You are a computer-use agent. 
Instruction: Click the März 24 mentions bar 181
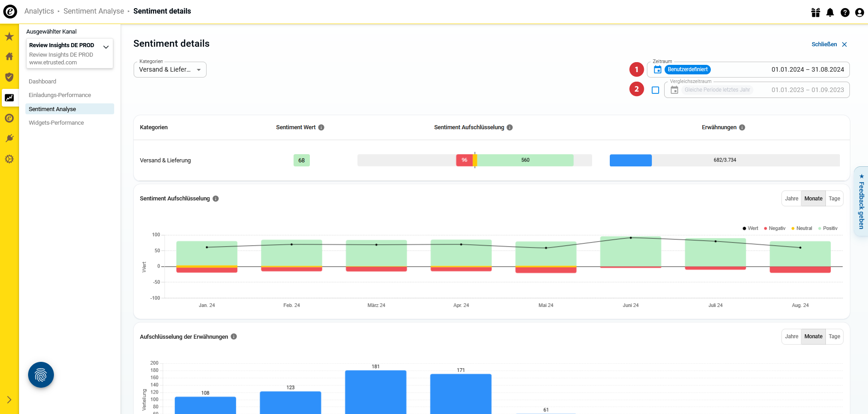(376, 392)
